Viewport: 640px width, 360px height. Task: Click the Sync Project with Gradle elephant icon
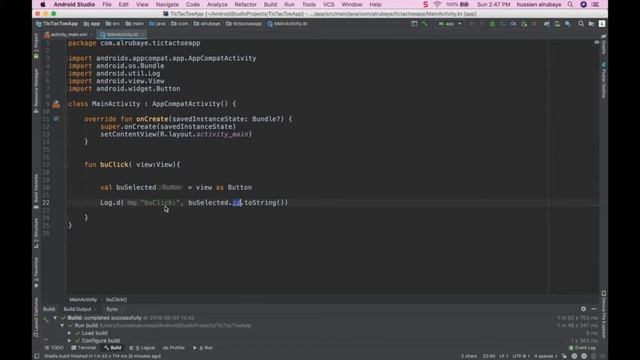pyautogui.click(x=547, y=24)
